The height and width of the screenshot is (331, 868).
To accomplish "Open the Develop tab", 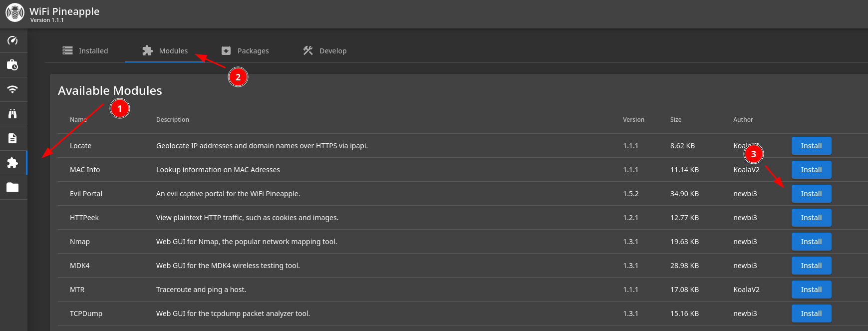I will (x=325, y=51).
